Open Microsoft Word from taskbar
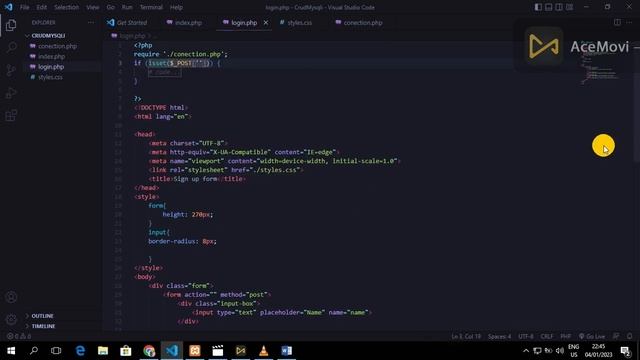 click(287, 351)
